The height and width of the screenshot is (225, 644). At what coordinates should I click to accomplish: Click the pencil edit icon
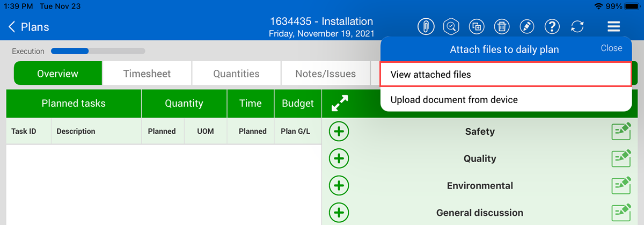click(527, 26)
